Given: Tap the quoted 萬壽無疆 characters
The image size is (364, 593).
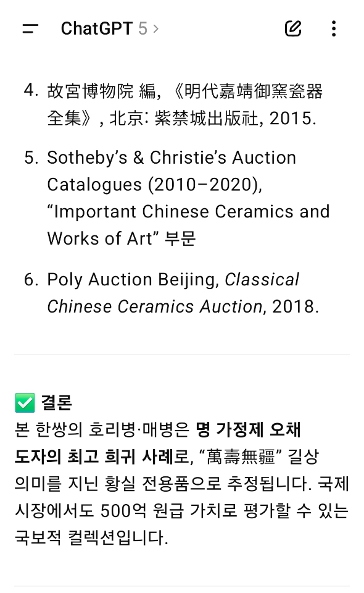Looking at the screenshot, I should pyautogui.click(x=240, y=456).
